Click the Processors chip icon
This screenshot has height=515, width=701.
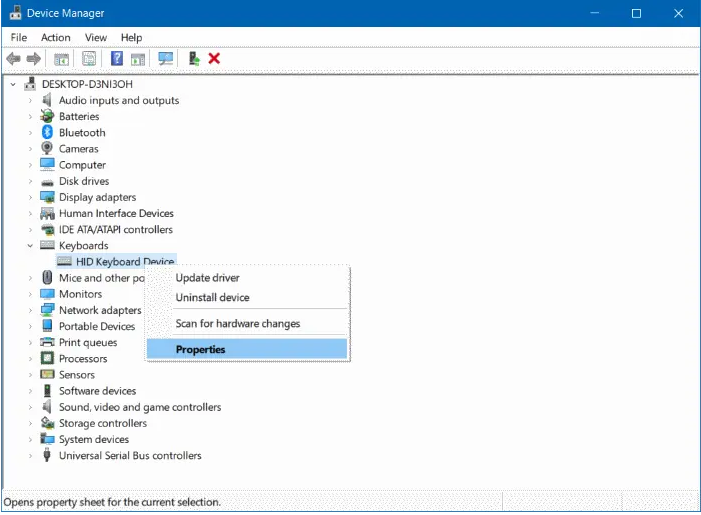click(x=47, y=359)
